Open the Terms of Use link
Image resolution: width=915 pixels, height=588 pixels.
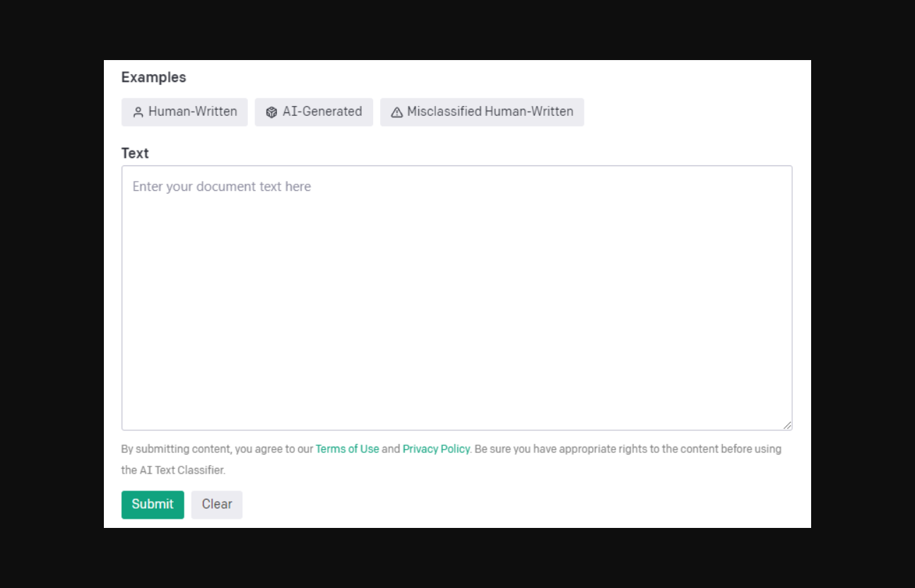click(x=347, y=449)
